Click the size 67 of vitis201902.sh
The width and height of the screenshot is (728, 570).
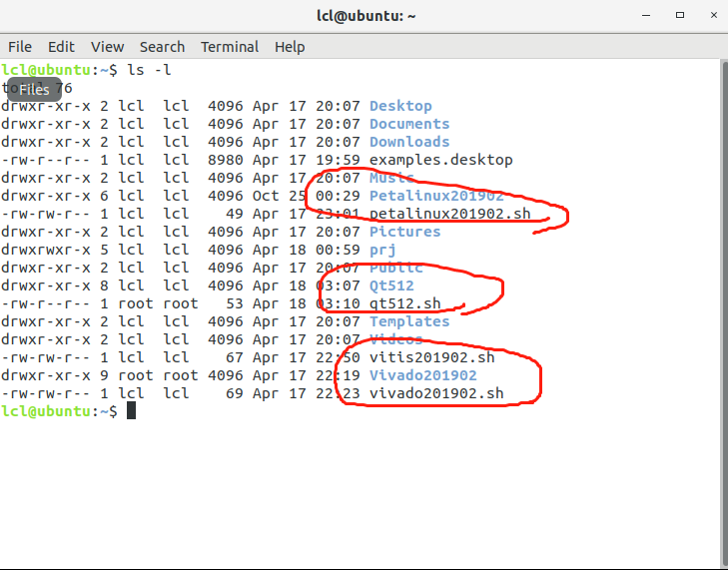tap(234, 357)
